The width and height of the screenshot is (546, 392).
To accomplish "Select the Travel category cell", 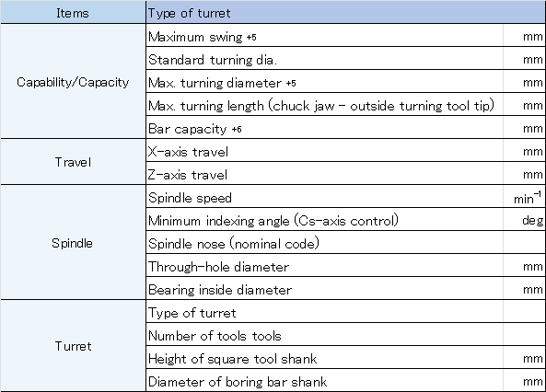I will [73, 162].
